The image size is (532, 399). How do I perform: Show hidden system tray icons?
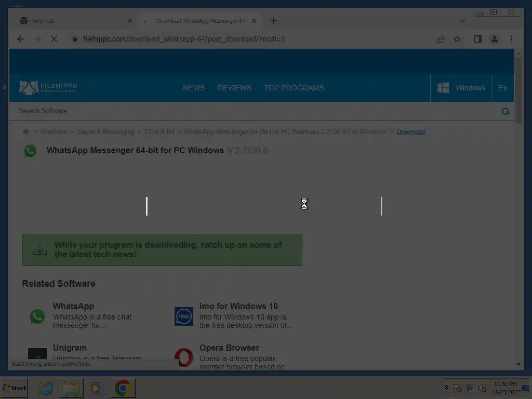[x=446, y=388]
